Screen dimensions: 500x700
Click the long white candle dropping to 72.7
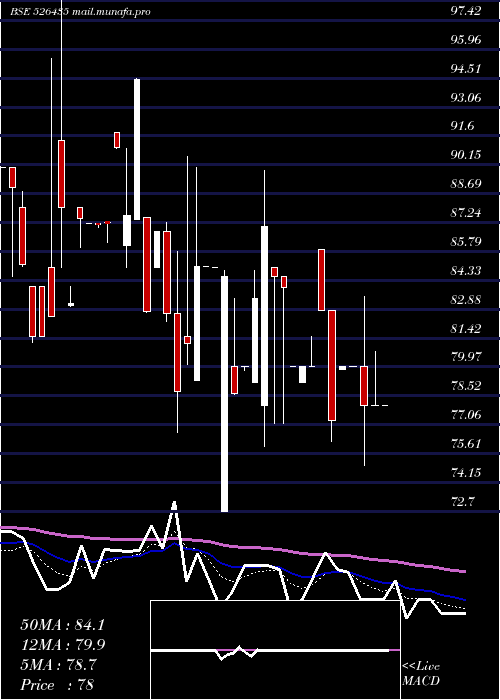pos(225,394)
